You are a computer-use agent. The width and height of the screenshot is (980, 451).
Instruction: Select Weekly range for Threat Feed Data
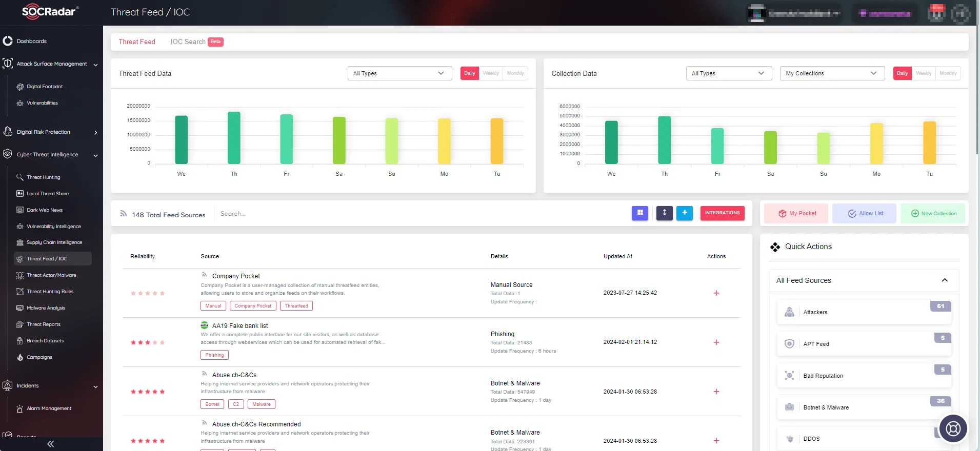coord(491,73)
